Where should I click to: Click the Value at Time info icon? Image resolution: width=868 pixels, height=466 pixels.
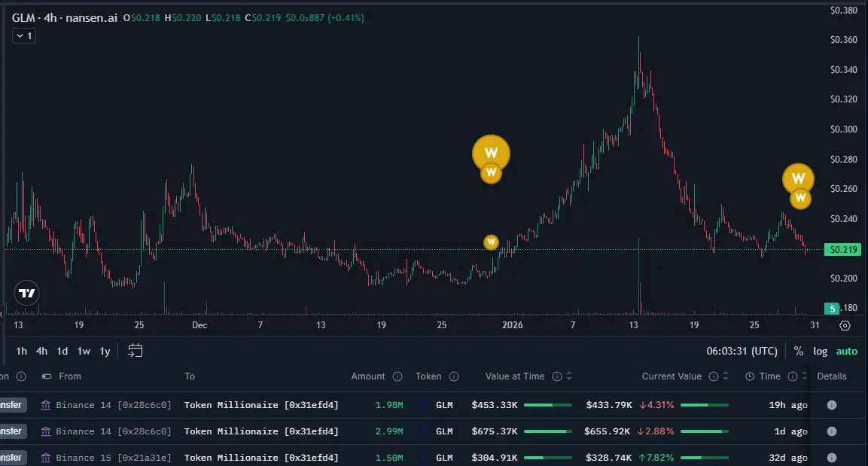coord(557,376)
